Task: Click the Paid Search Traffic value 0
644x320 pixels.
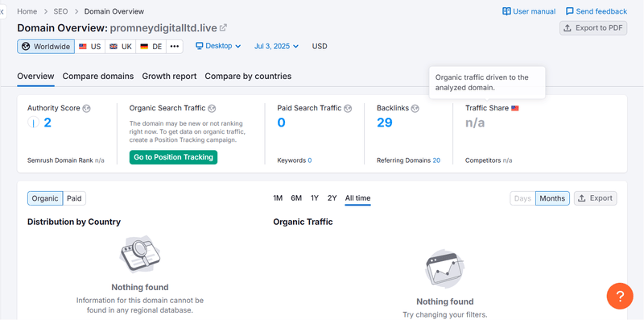Action: pos(281,123)
